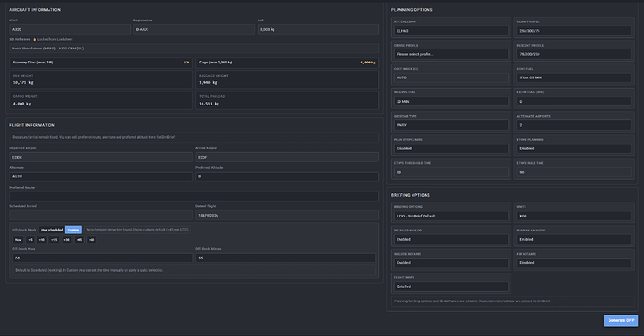This screenshot has width=644, height=336.
Task: Click the Scheduled Arrival field
Action: tap(101, 216)
